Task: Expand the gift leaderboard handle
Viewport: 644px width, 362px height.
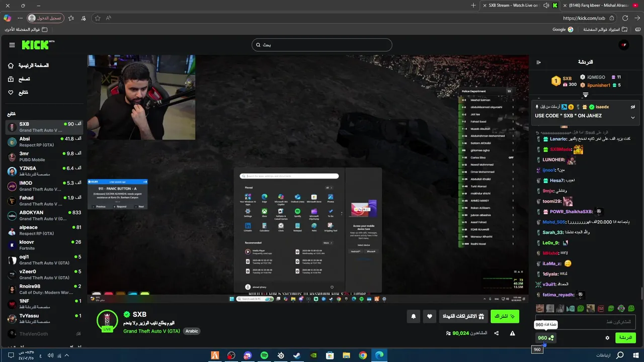Action: click(585, 95)
